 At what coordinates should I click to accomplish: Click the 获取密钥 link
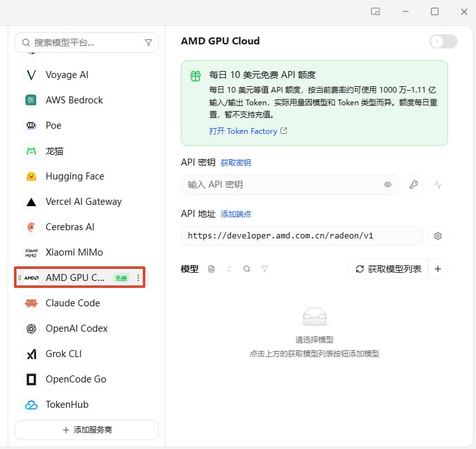coord(235,163)
